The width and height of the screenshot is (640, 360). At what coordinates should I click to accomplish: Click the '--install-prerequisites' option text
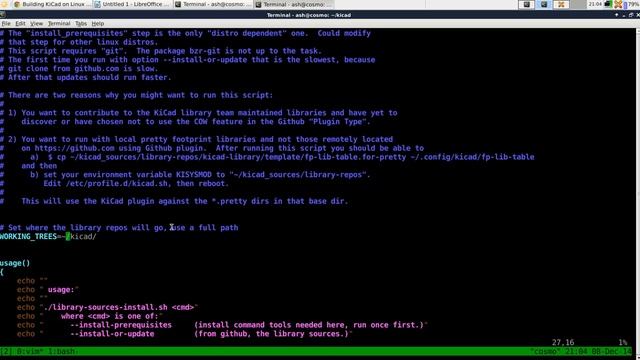121,325
